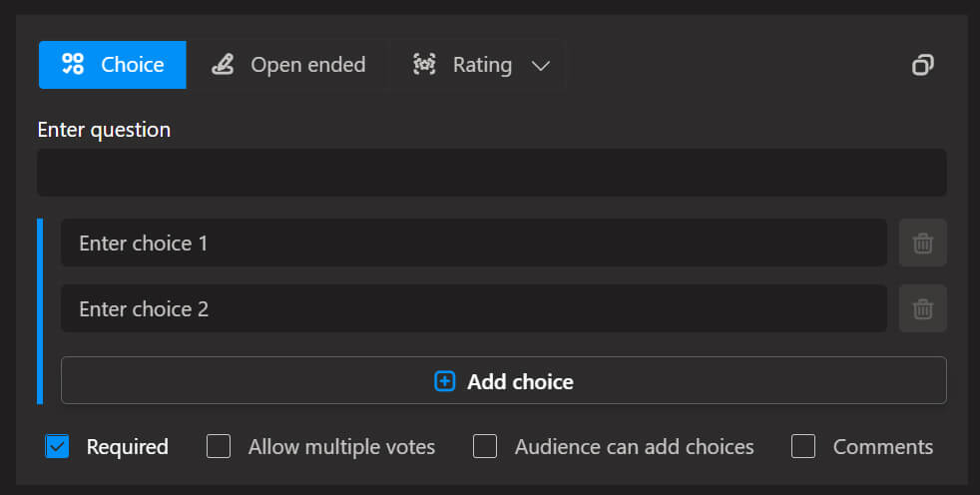
Task: Enable Allow multiple votes checkbox
Action: click(x=219, y=446)
